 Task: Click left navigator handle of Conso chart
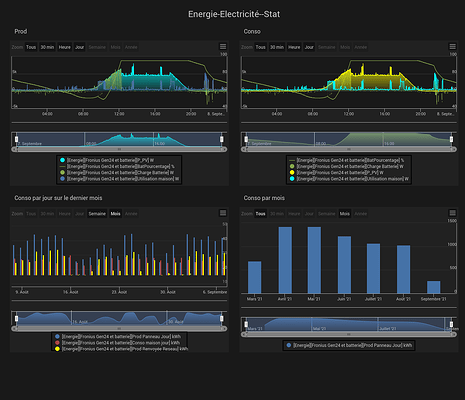246,139
